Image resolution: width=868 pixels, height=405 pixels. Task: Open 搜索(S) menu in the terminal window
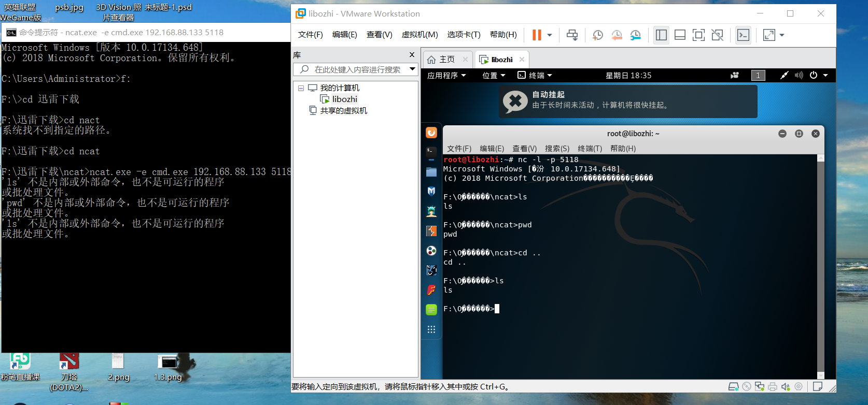click(x=557, y=149)
